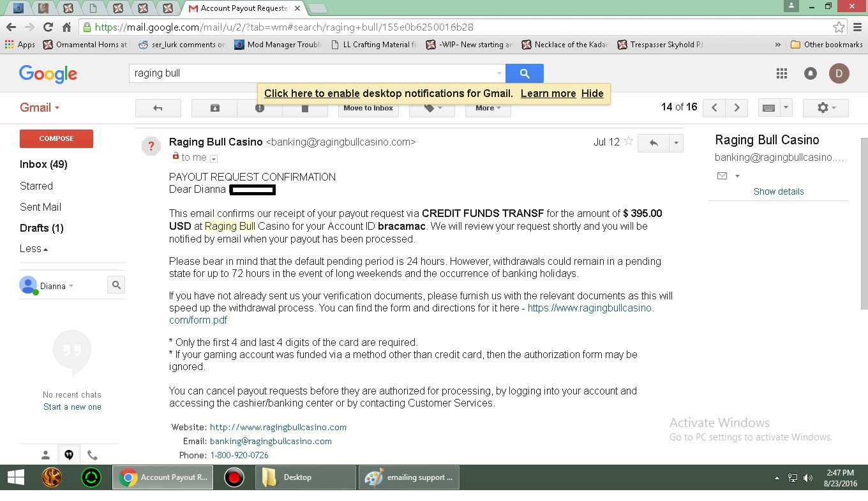868x501 pixels.
Task: Go to the newer message arrow
Action: [714, 108]
